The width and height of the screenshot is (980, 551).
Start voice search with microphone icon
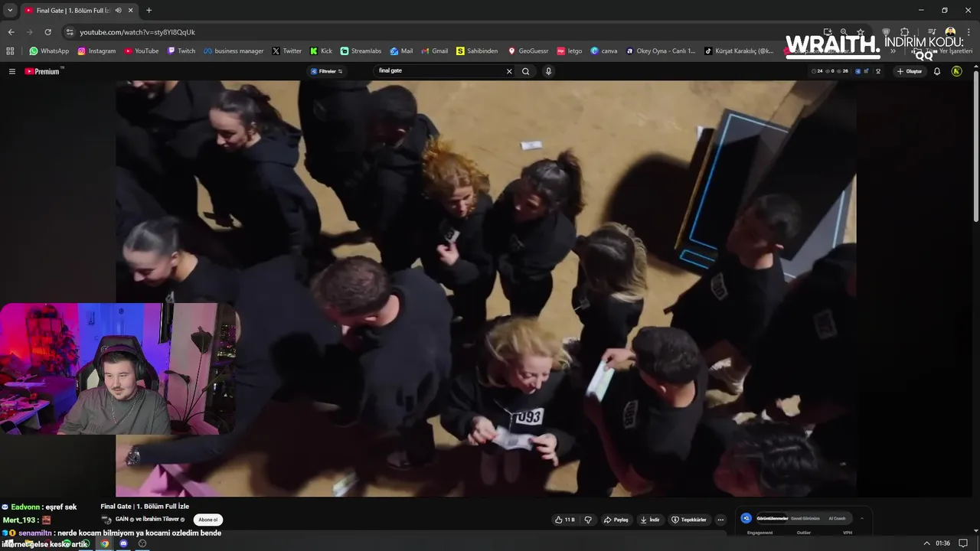pos(548,71)
